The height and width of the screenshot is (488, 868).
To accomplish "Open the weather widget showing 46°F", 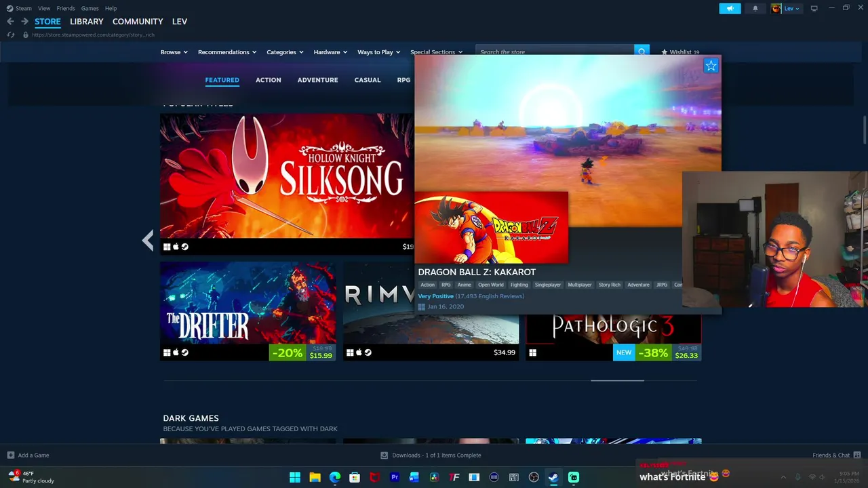I will [31, 477].
